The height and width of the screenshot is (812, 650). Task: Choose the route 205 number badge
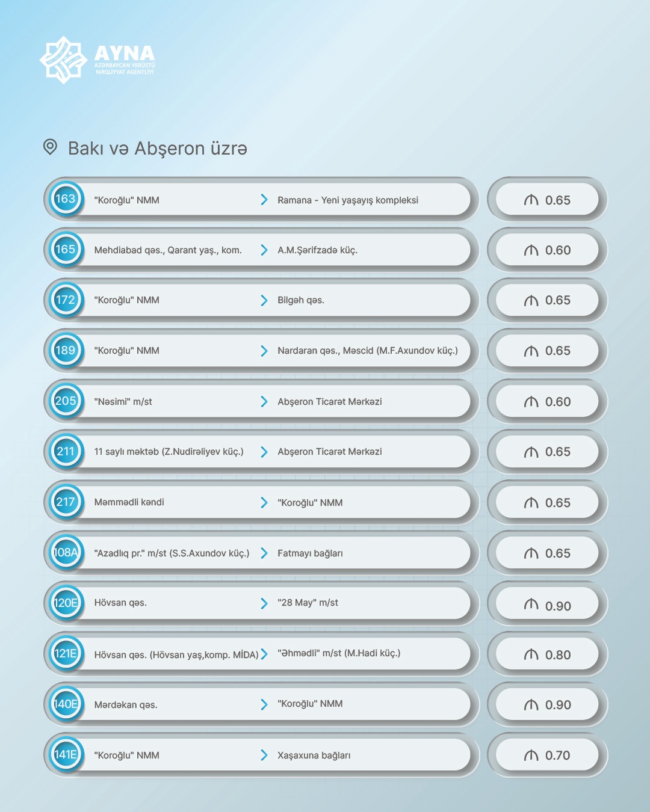tap(66, 401)
